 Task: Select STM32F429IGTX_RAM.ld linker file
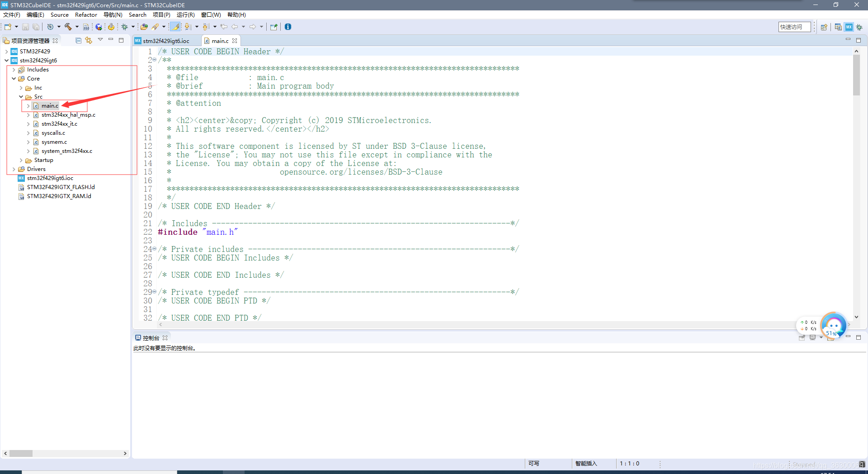pyautogui.click(x=59, y=196)
